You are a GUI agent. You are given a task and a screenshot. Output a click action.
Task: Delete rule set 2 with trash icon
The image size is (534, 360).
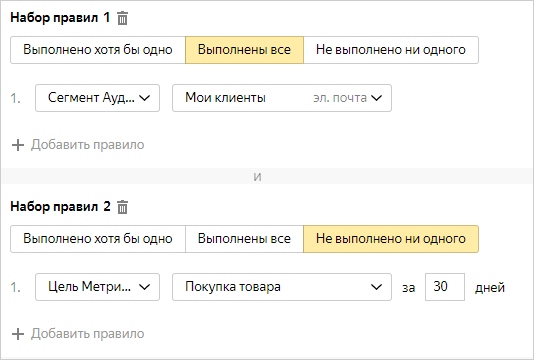122,207
